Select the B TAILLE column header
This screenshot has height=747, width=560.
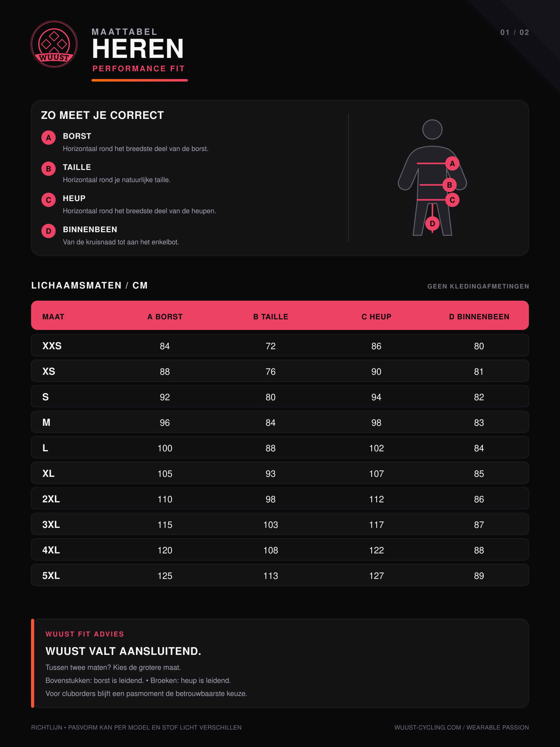[x=271, y=317]
